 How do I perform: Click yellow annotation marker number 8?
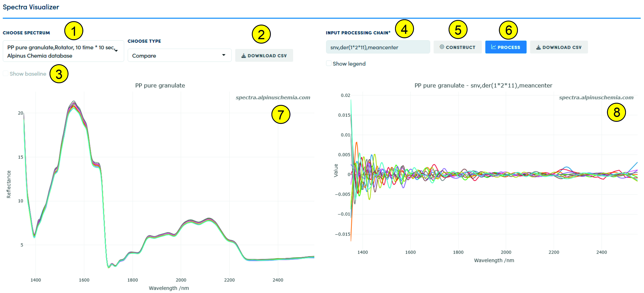(x=616, y=112)
